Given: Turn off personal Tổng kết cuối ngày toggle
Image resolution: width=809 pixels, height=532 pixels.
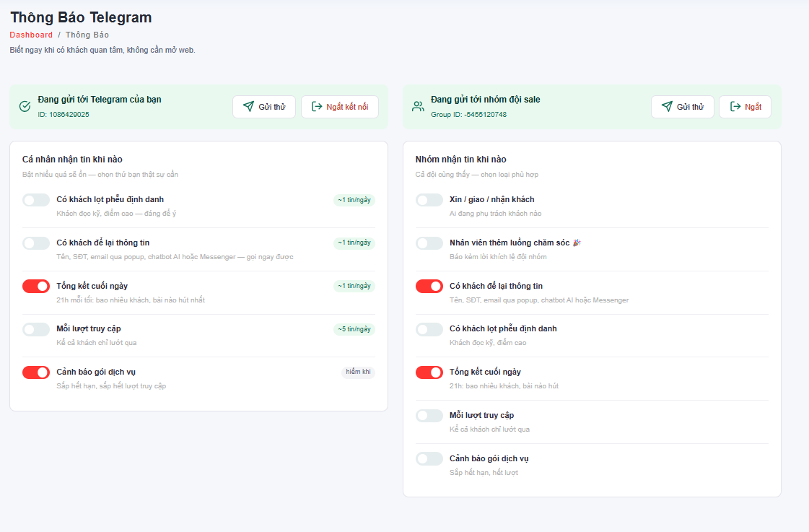Looking at the screenshot, I should (x=36, y=287).
